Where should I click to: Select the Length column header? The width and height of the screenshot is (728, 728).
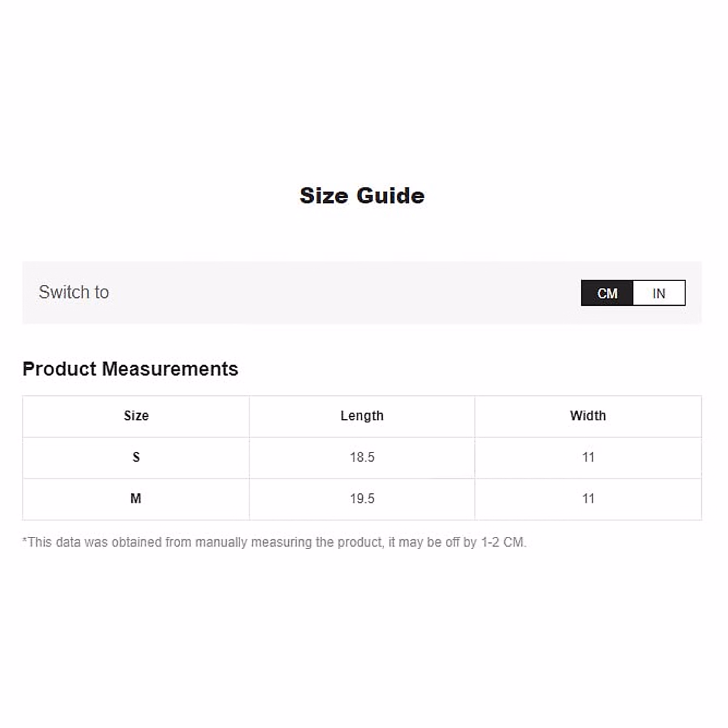coord(362,416)
